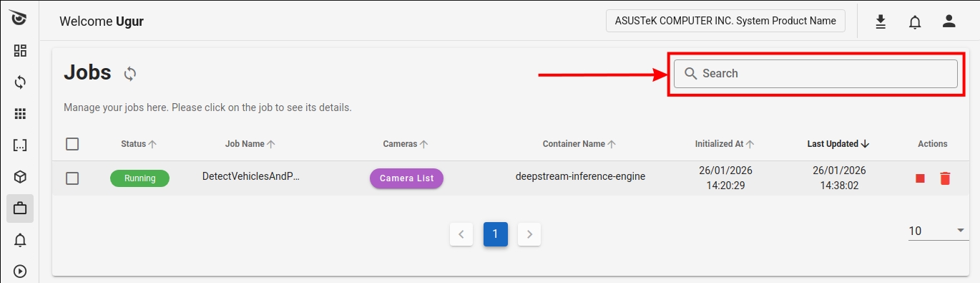The width and height of the screenshot is (980, 283).
Task: Click the Running status badge
Action: pos(139,178)
